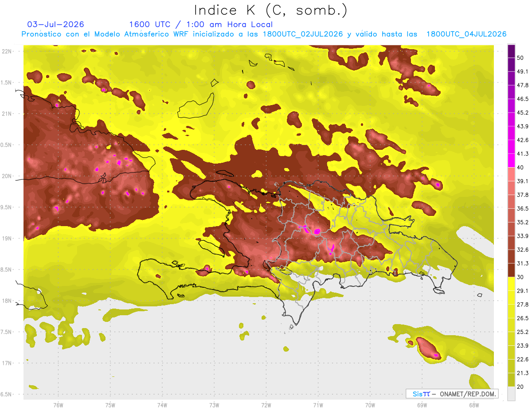Click the colorbar value '36.5'

click(523, 208)
